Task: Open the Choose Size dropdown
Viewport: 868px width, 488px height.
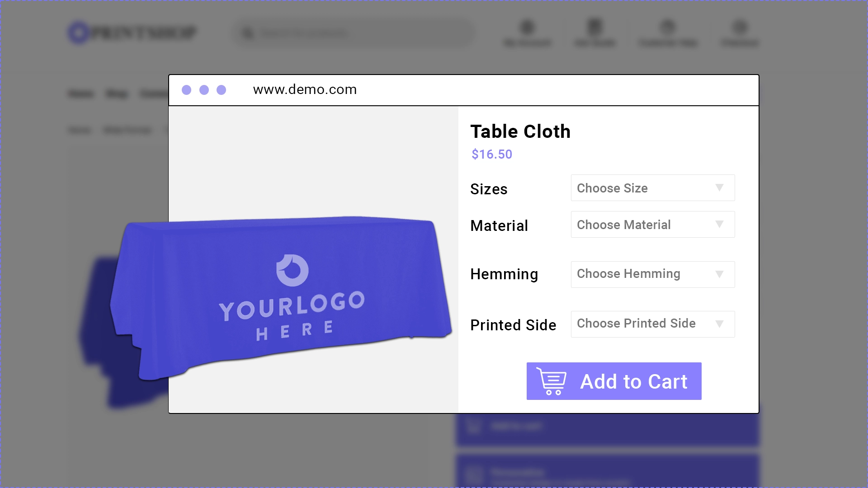Action: coord(653,188)
